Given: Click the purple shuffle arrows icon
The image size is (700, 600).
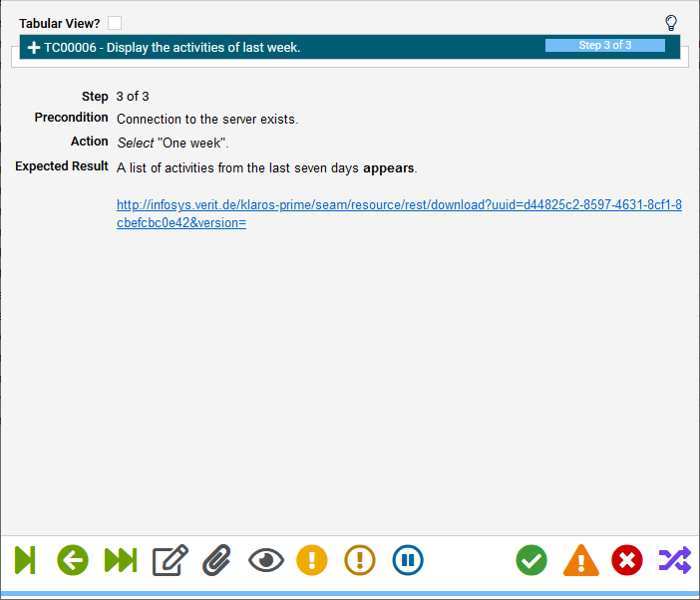Looking at the screenshot, I should (x=675, y=560).
